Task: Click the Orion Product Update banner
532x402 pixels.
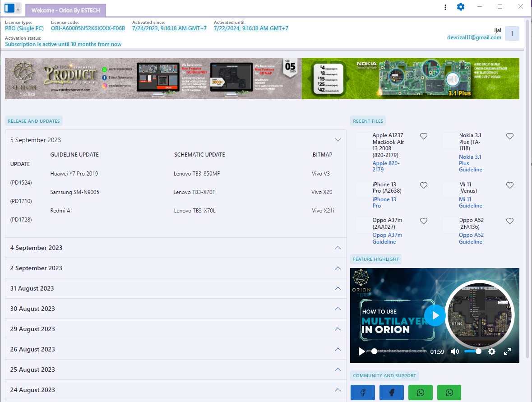Action: click(153, 79)
